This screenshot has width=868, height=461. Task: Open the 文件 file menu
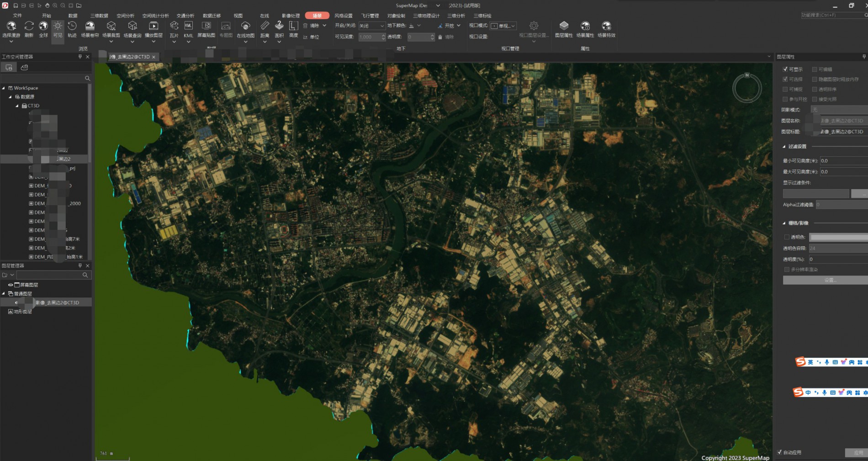pyautogui.click(x=17, y=16)
